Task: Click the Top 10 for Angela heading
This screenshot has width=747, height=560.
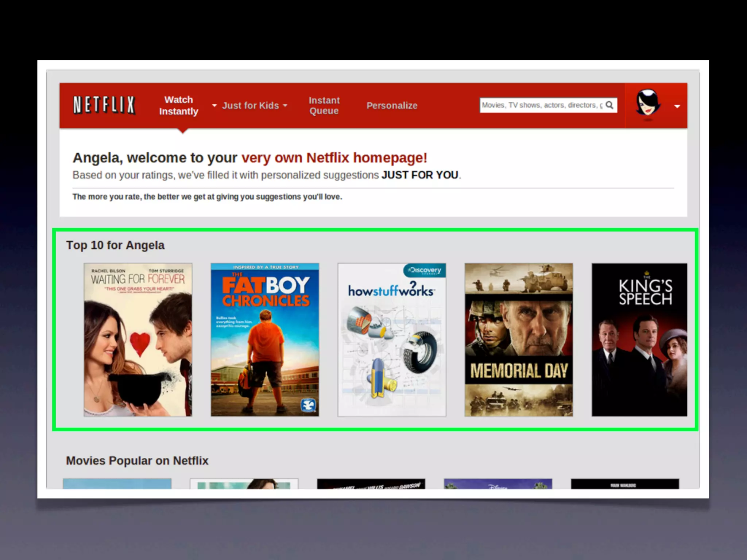Action: pyautogui.click(x=115, y=245)
